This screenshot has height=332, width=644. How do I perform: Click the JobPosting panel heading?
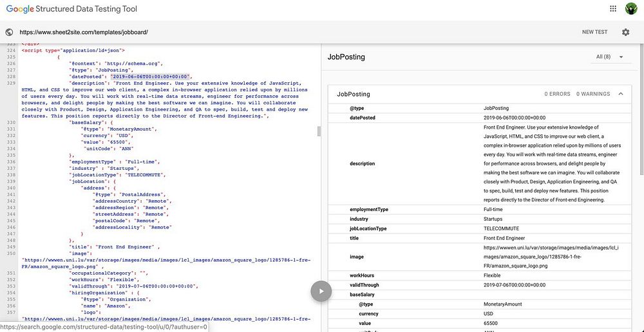point(346,57)
